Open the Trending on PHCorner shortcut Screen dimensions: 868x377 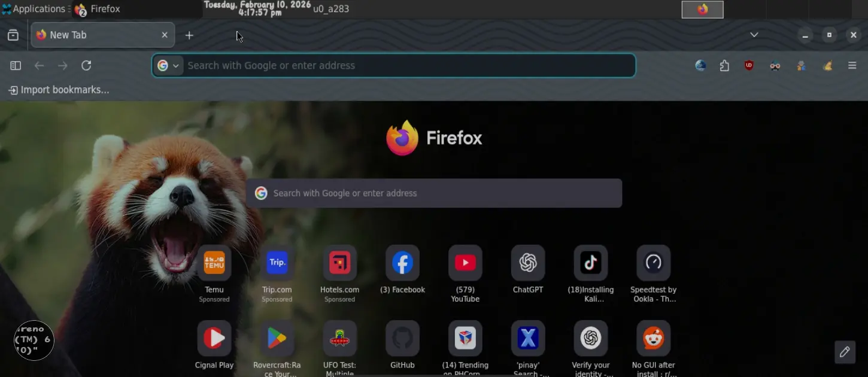click(x=465, y=338)
